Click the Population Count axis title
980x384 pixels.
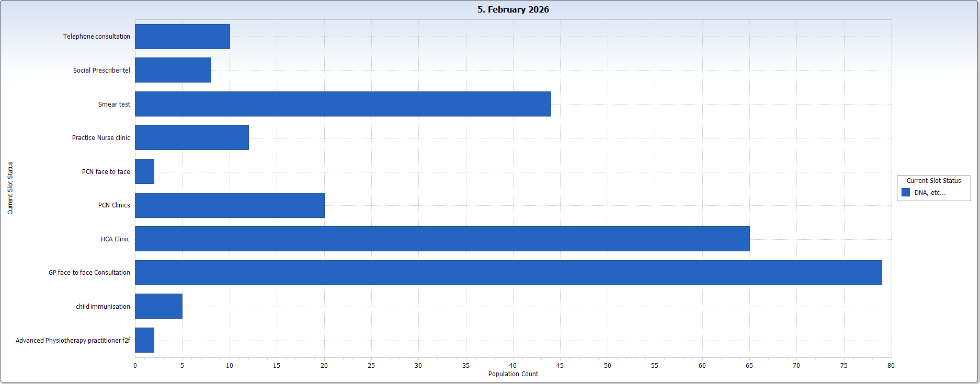click(512, 374)
